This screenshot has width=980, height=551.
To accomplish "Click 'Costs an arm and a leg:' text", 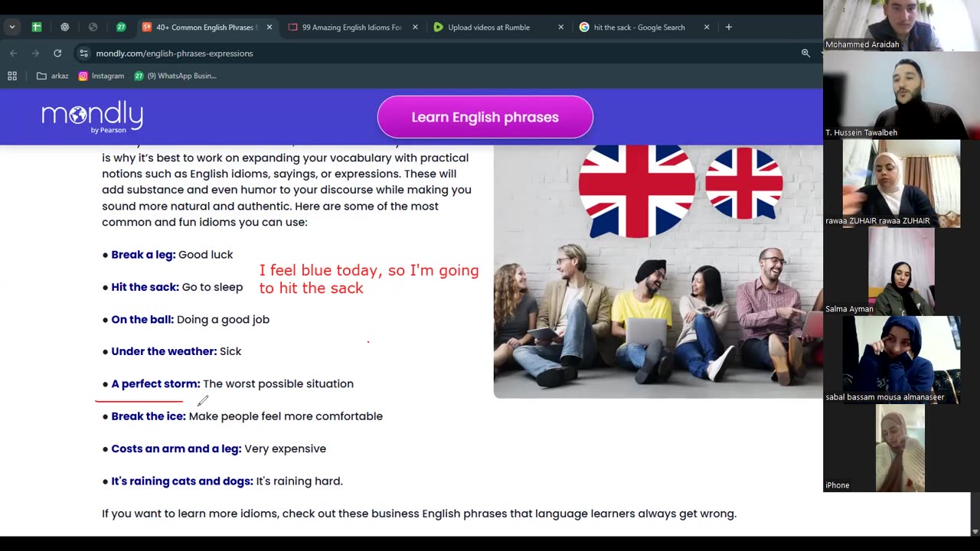I will point(176,449).
